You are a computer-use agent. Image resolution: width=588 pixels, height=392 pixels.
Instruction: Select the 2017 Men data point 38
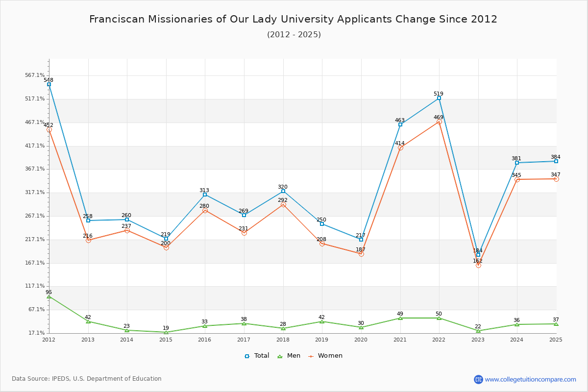(244, 323)
